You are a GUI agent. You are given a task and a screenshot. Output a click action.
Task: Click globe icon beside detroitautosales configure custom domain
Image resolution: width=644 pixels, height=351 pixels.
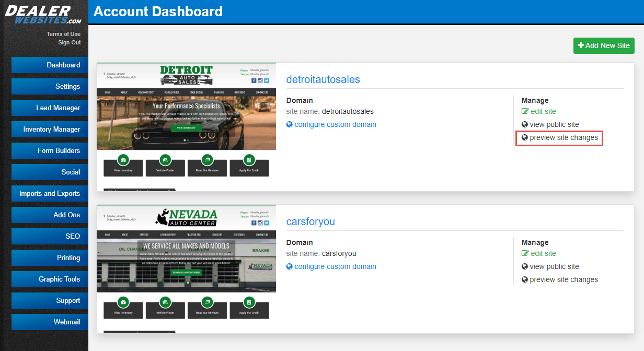point(290,124)
